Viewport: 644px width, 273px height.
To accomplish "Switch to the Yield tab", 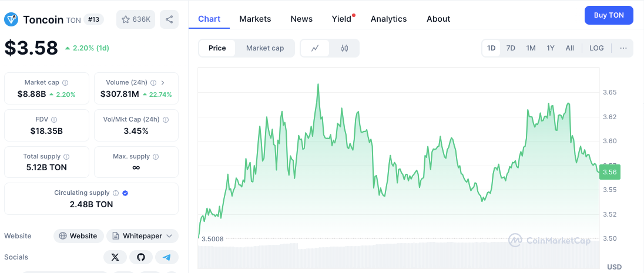I will pyautogui.click(x=342, y=19).
